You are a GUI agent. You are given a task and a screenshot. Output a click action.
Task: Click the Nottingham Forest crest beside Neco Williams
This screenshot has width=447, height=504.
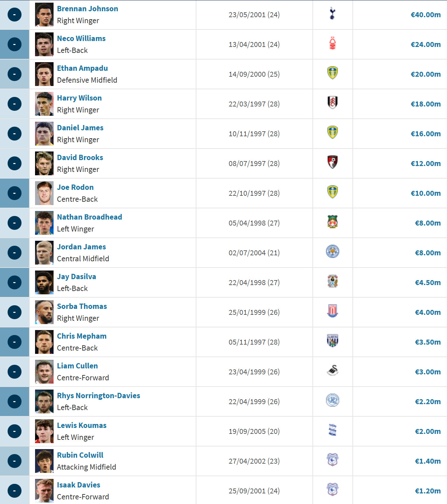point(332,43)
